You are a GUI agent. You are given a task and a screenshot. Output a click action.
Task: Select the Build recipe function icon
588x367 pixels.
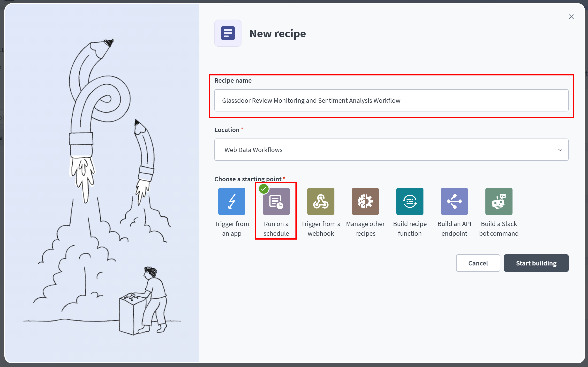click(410, 201)
